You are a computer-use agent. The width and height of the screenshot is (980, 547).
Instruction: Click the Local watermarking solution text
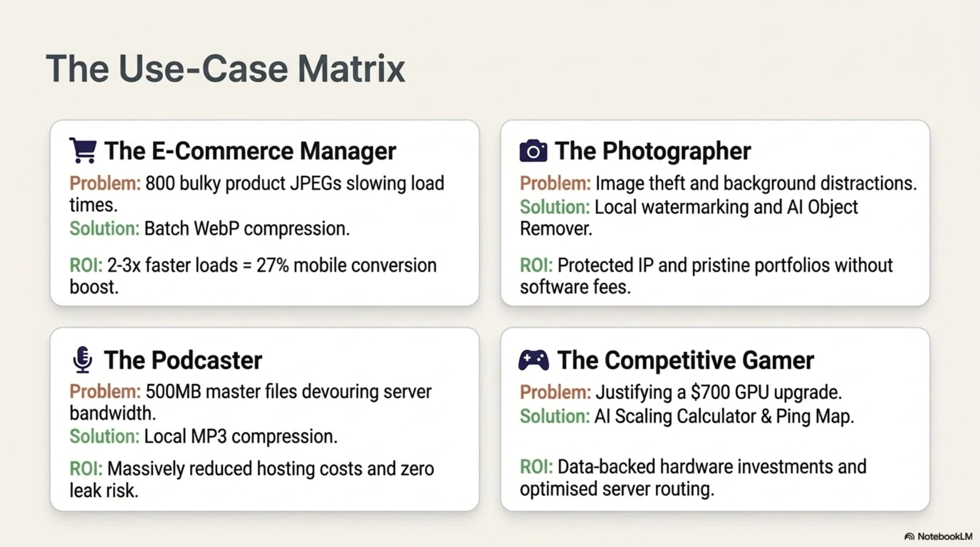pos(689,218)
